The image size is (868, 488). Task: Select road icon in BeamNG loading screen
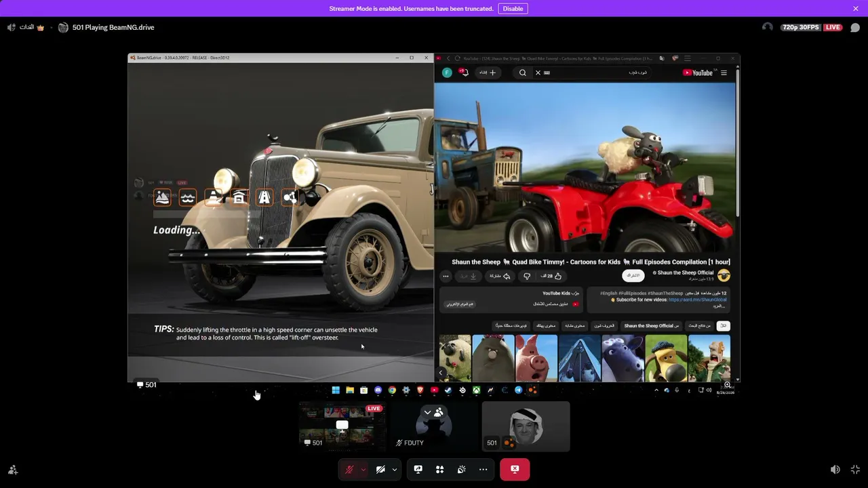click(x=264, y=197)
